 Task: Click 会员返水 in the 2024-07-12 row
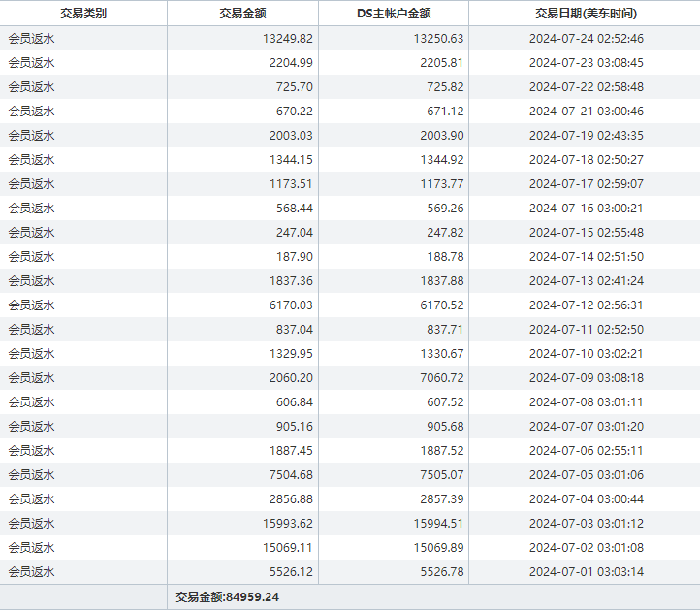pyautogui.click(x=31, y=305)
